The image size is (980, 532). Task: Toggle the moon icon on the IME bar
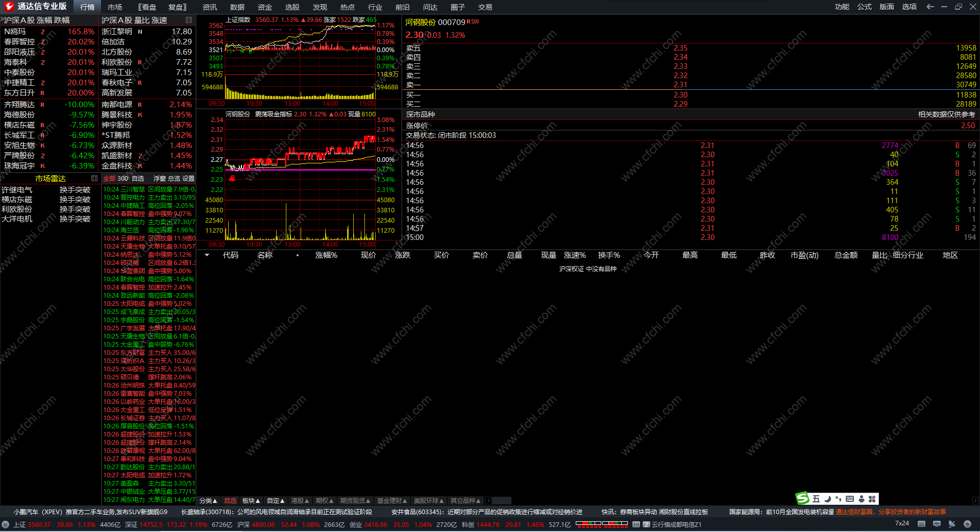(827, 499)
